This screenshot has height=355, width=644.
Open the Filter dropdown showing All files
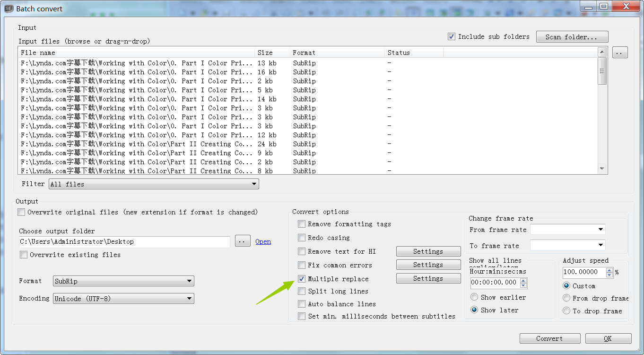(254, 184)
